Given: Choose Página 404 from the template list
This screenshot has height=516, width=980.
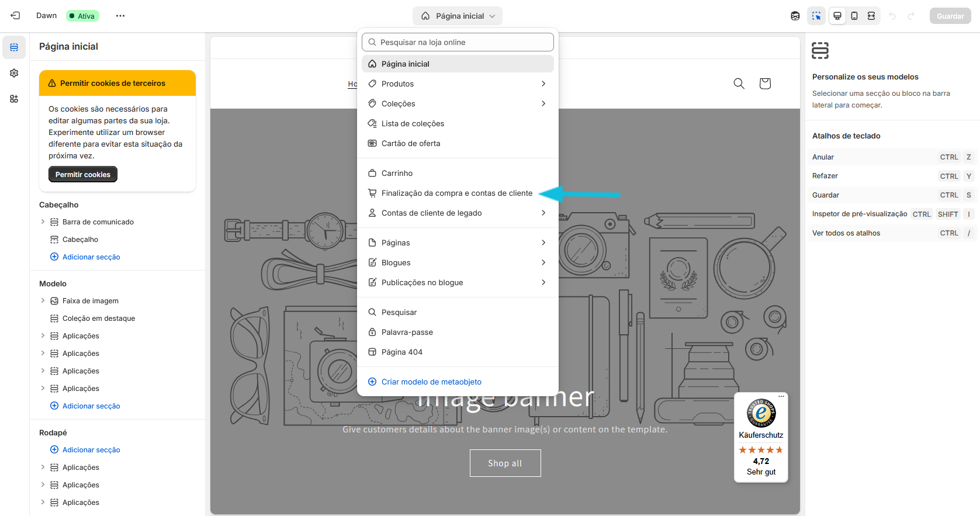Looking at the screenshot, I should click(401, 352).
